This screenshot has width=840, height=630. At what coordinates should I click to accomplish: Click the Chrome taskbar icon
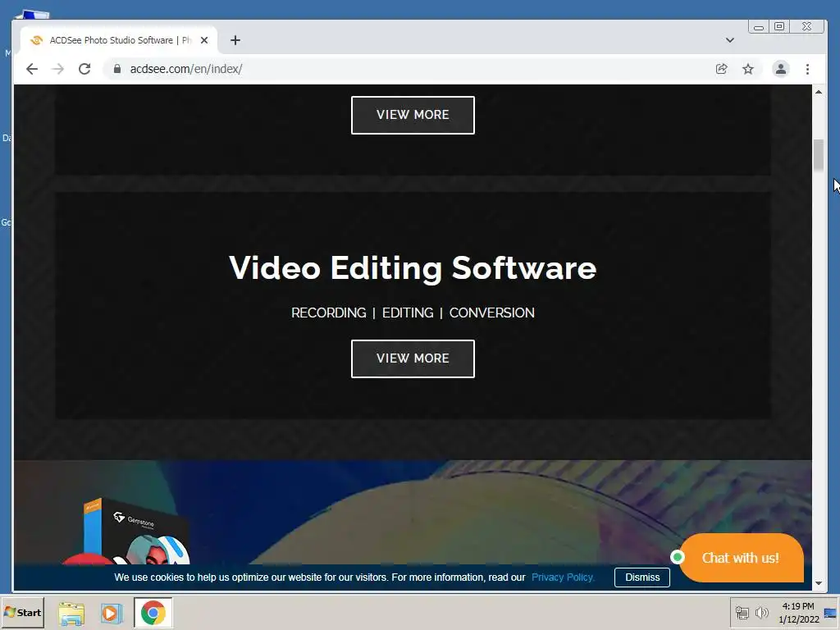coord(153,612)
